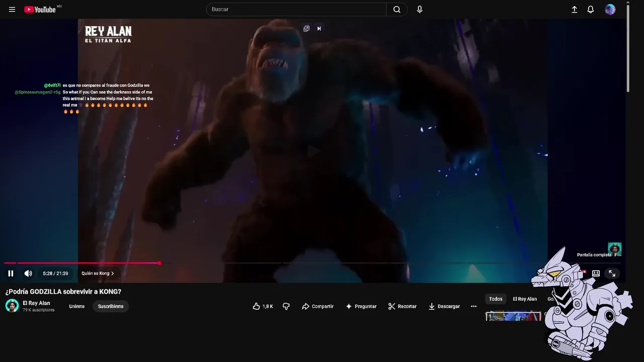The image size is (644, 362).
Task: Click the '79 K suscriptores' text
Action: tap(39, 310)
